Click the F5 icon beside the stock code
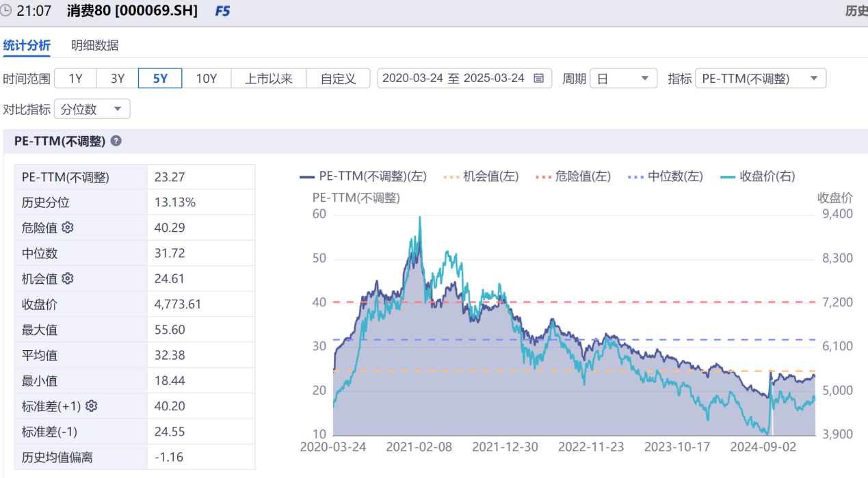The height and width of the screenshot is (478, 868). (x=222, y=12)
